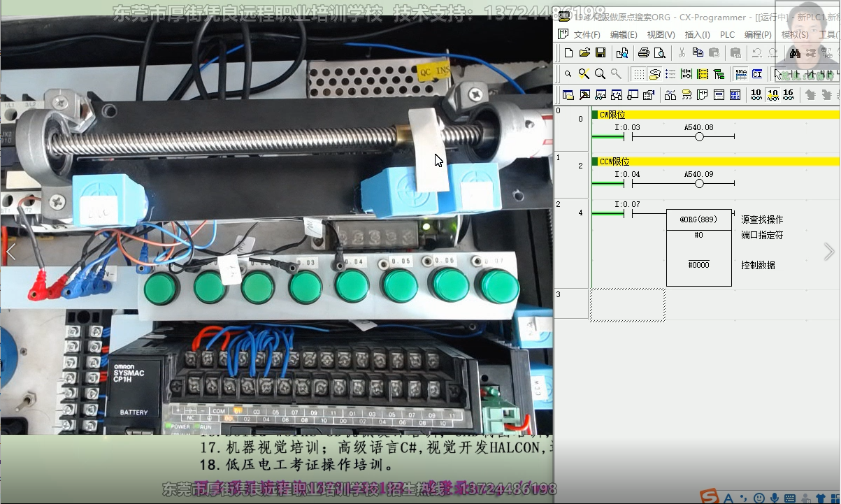The height and width of the screenshot is (504, 841).
Task: Click the monitoring ladder view icon
Action: coord(687,74)
